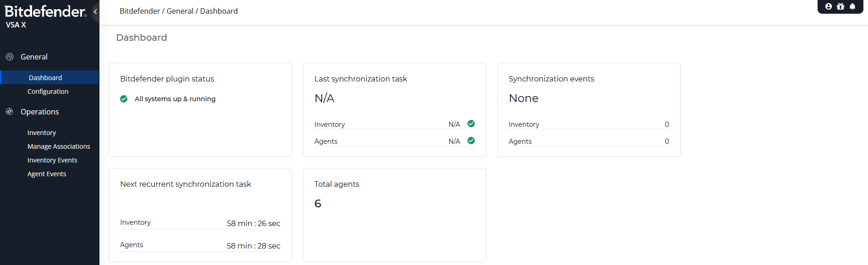Image resolution: width=868 pixels, height=265 pixels.
Task: Click the Operations section icon
Action: pos(10,111)
